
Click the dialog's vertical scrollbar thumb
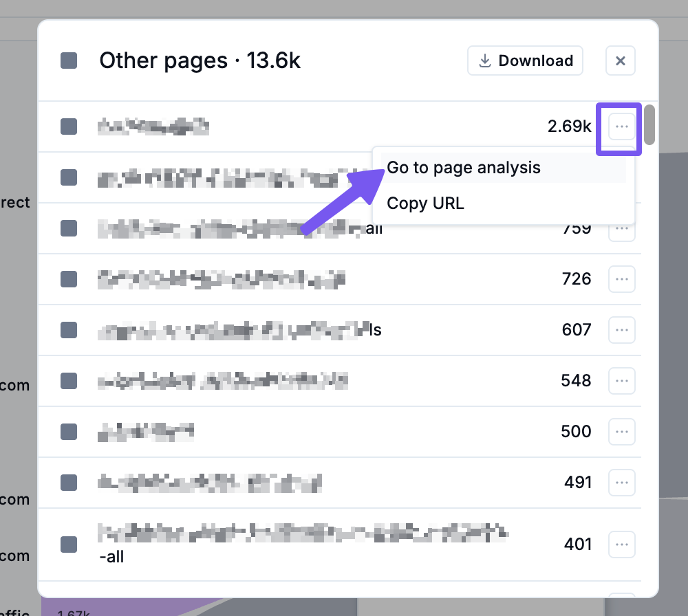pos(649,124)
